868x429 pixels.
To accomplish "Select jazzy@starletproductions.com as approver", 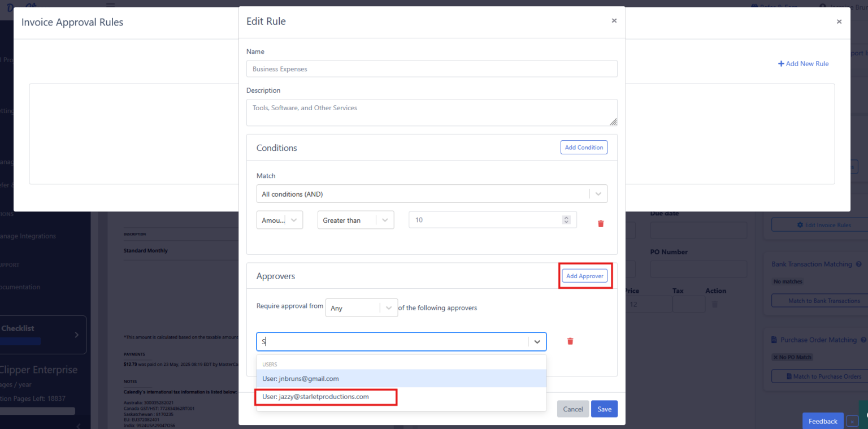I will 326,397.
